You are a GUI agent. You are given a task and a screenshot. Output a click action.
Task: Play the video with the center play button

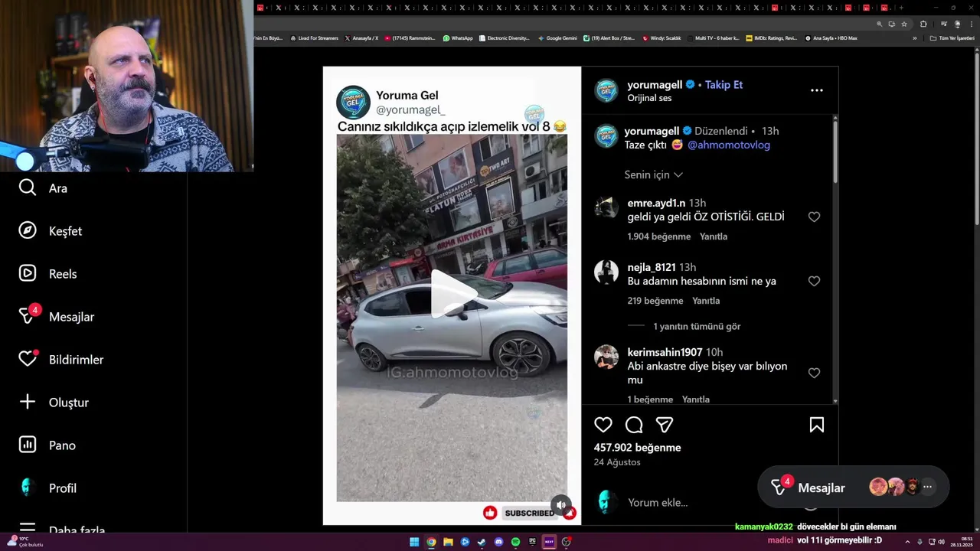(x=452, y=294)
